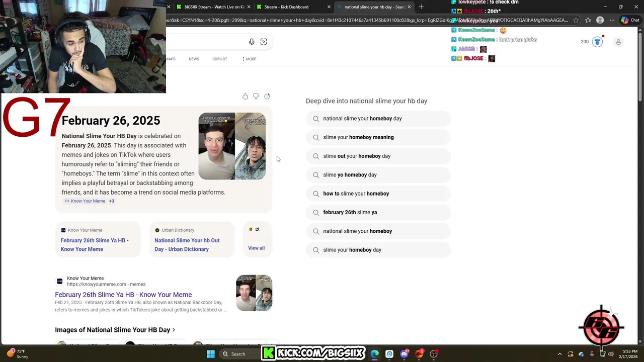This screenshot has height=362, width=644.
Task: Click the 'February 26, 2025' answer heading
Action: pos(111,120)
